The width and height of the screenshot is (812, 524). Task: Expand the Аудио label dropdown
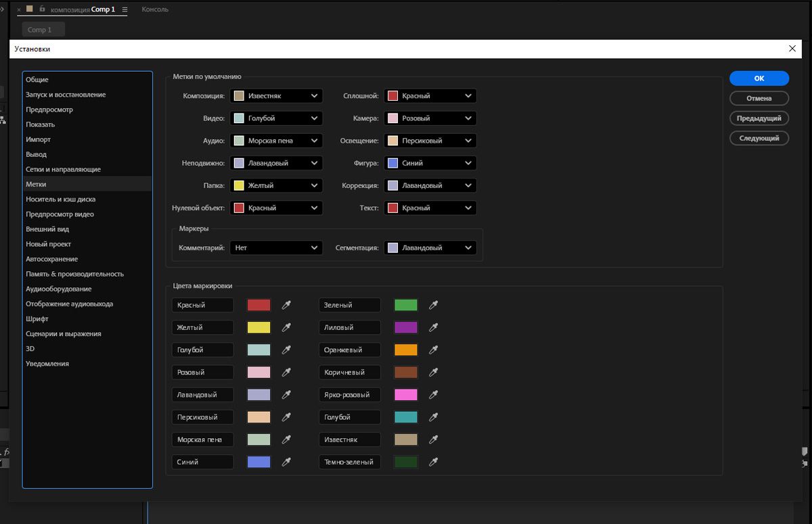pyautogui.click(x=276, y=141)
